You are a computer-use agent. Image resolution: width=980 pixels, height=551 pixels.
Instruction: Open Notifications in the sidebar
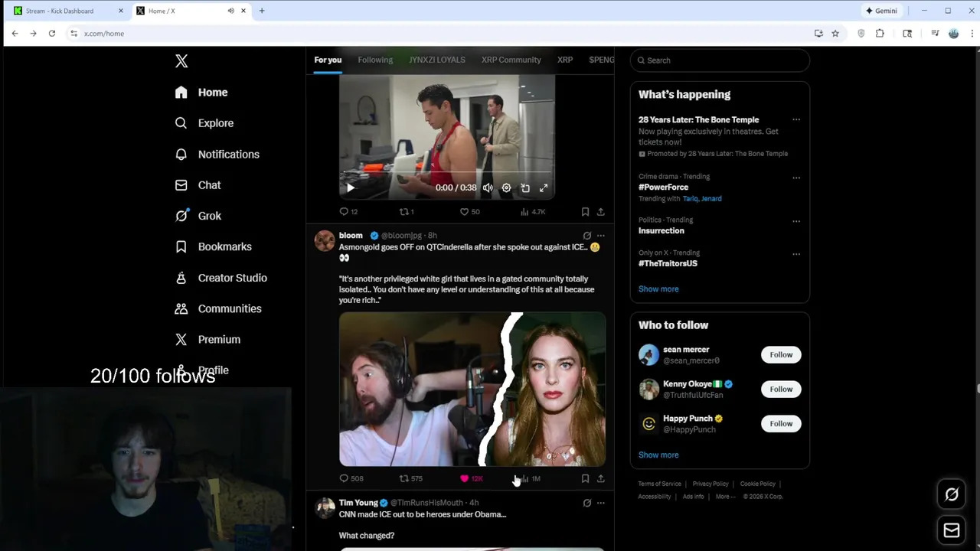click(217, 155)
